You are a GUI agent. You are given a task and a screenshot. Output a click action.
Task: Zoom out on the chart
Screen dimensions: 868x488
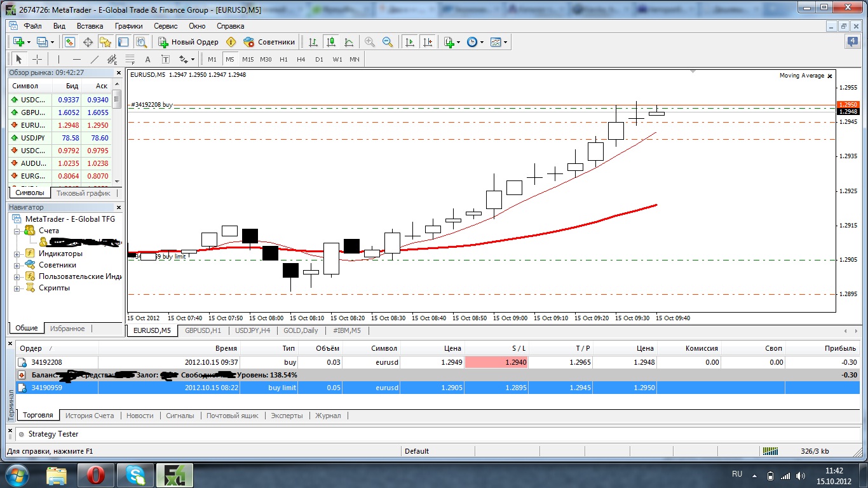click(388, 42)
